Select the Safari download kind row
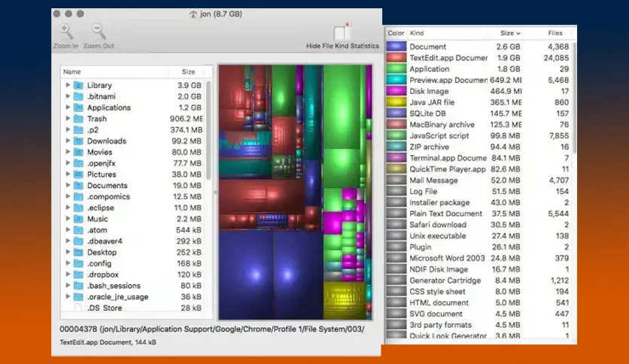 [479, 225]
